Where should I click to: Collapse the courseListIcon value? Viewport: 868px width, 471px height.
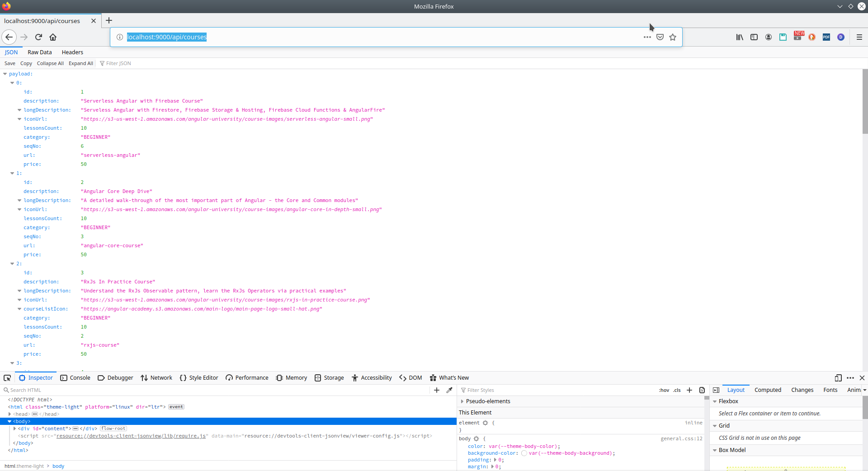(19, 309)
